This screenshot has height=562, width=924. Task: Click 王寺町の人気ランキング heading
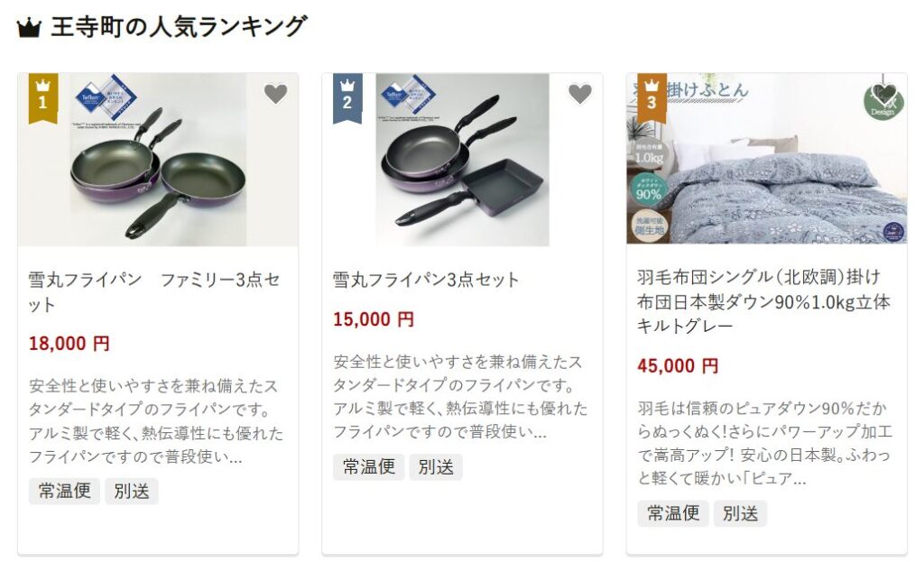coord(180,27)
